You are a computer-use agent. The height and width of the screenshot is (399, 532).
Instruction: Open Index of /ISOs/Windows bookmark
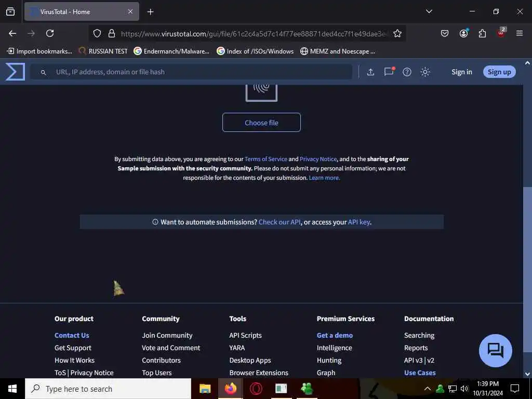[x=255, y=51]
